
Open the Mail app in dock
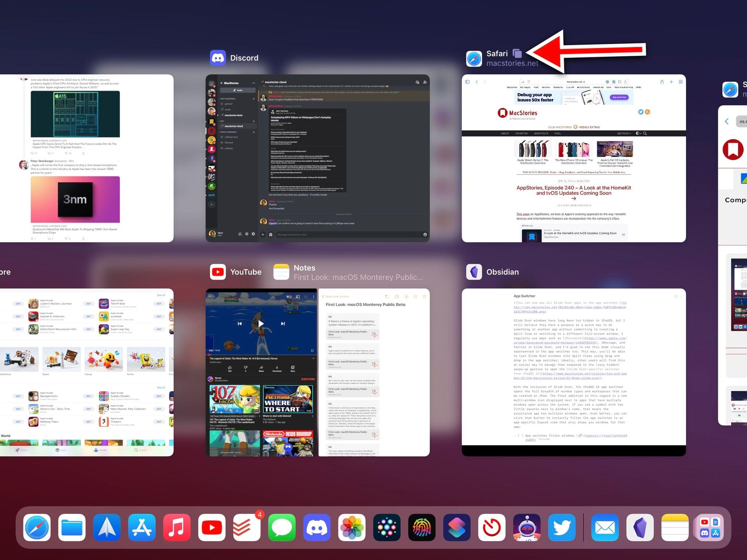(605, 527)
